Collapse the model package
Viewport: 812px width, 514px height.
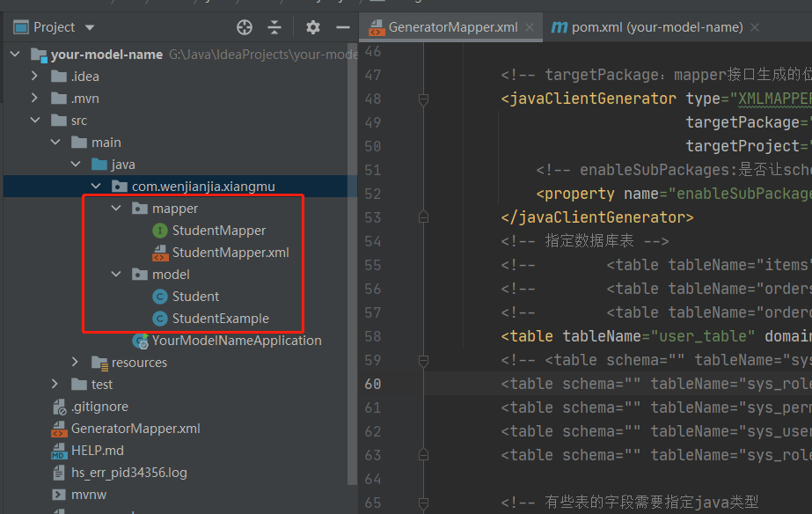[x=116, y=274]
